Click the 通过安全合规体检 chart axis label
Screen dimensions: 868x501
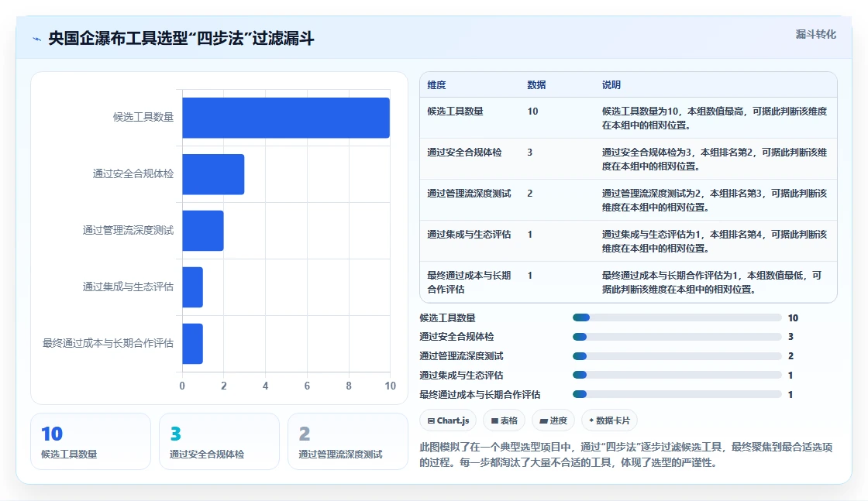[x=133, y=173]
